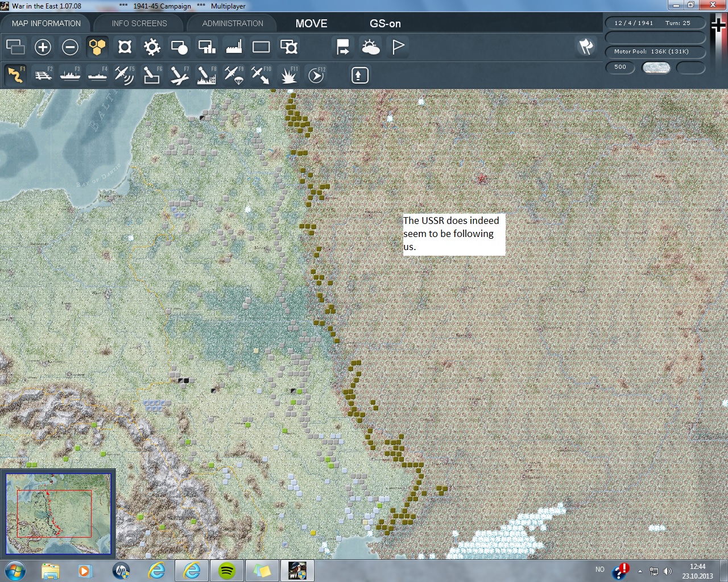Select F2 rail mode
The width and height of the screenshot is (728, 582).
click(x=43, y=75)
